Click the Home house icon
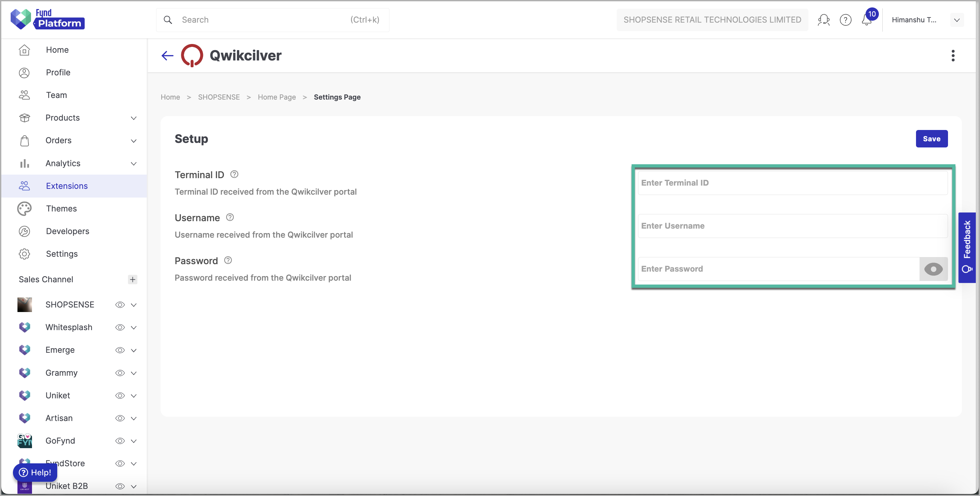Image resolution: width=980 pixels, height=496 pixels. tap(24, 50)
